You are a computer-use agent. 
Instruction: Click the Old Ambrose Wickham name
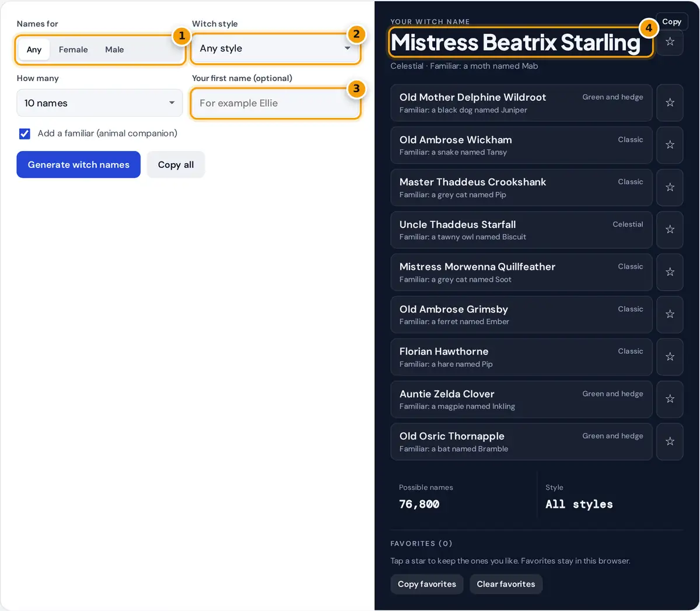click(x=456, y=140)
